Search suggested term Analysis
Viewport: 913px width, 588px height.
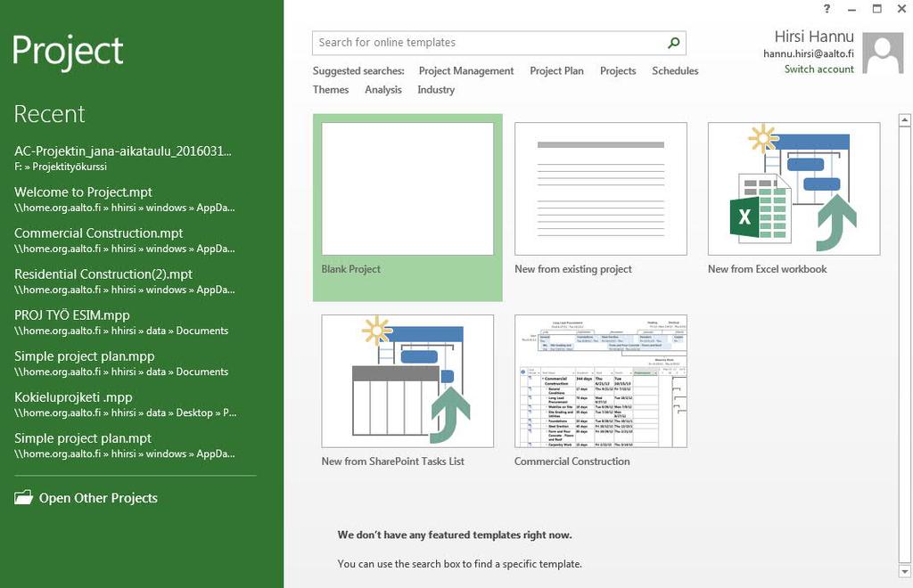[383, 90]
